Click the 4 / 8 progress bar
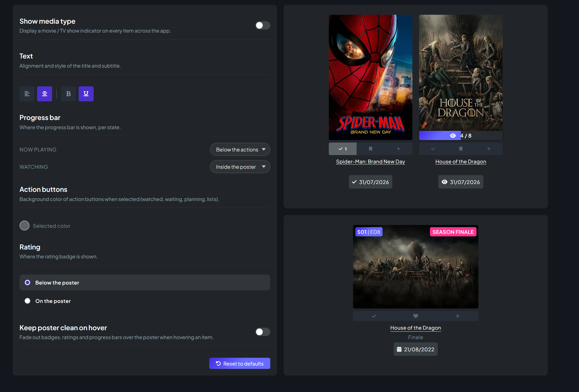 point(461,136)
